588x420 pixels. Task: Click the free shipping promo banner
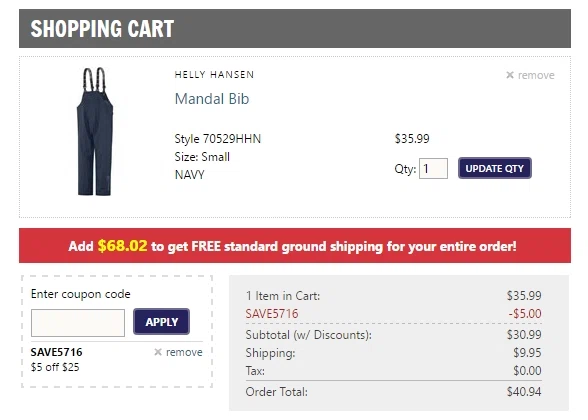[x=295, y=246]
